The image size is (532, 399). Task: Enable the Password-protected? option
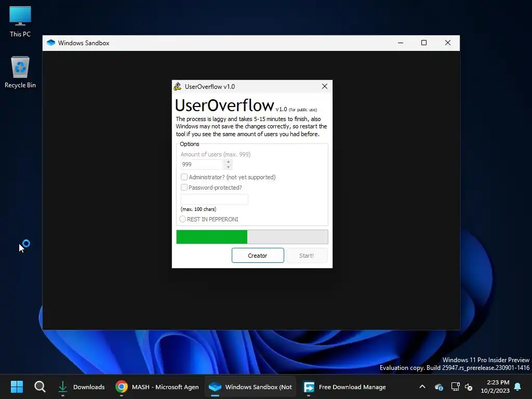pos(184,187)
